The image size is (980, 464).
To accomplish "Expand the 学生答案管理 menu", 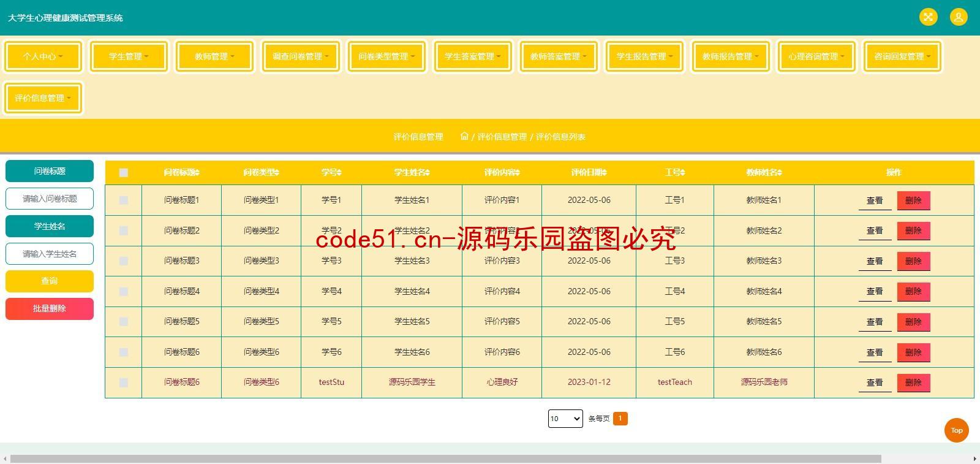I will 473,56.
